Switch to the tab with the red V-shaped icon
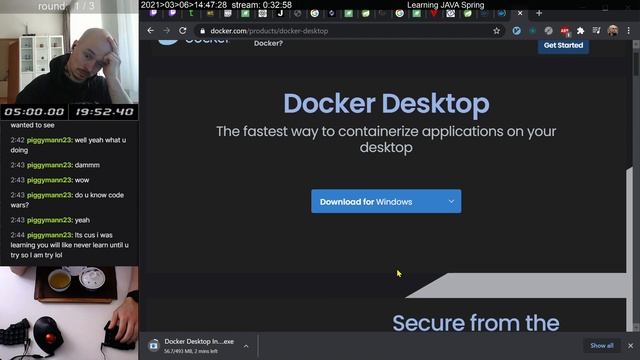The height and width of the screenshot is (360, 640). point(433,13)
